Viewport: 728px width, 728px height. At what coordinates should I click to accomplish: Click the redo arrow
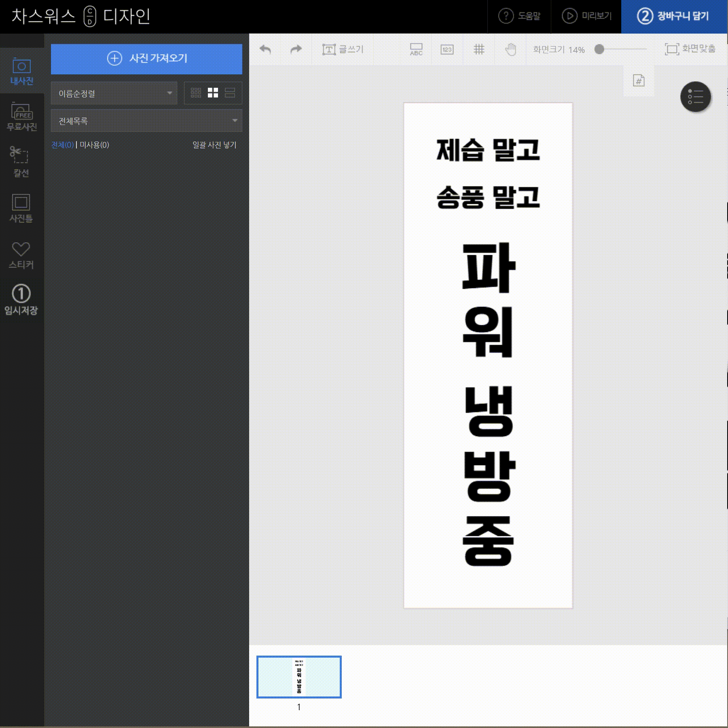coord(296,49)
